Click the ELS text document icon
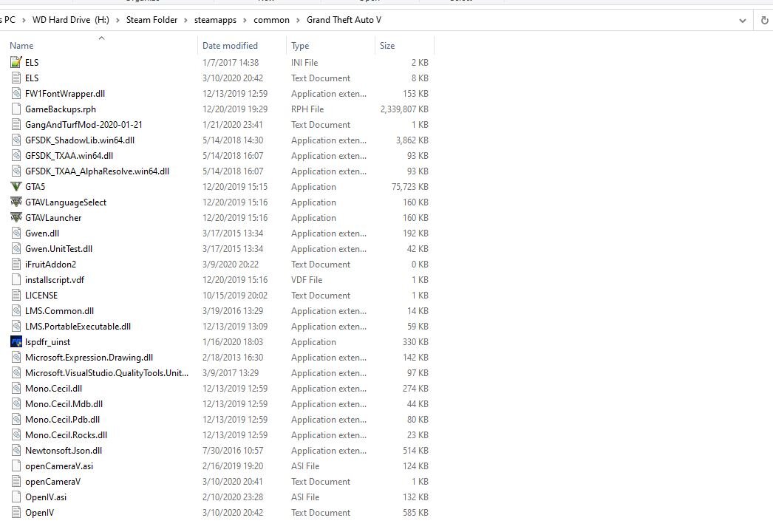Image resolution: width=773 pixels, height=532 pixels. tap(16, 78)
